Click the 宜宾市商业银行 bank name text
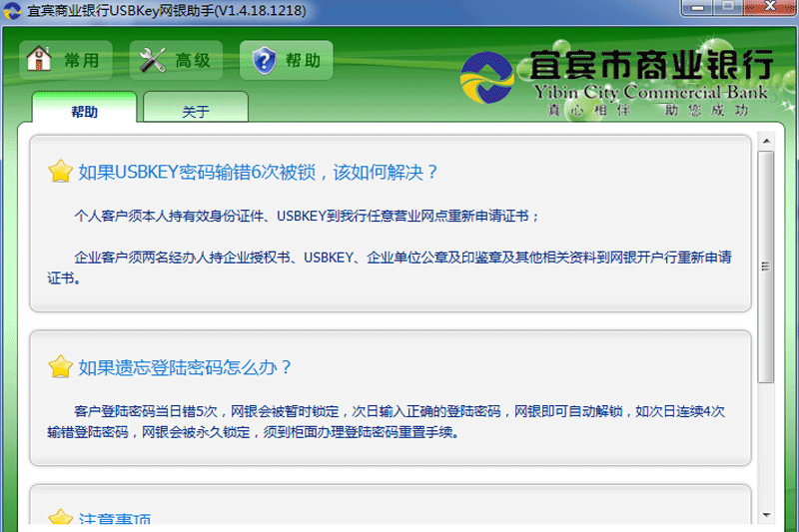Screen dimensions: 799x532 652,65
